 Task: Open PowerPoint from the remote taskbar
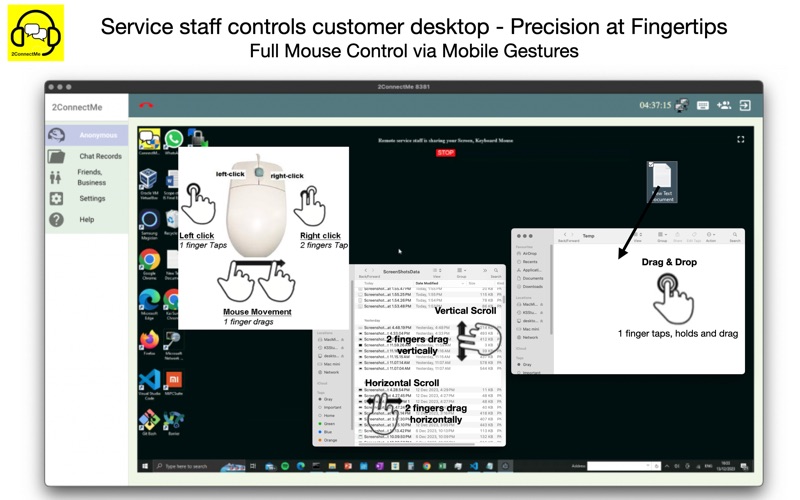pyautogui.click(x=348, y=466)
